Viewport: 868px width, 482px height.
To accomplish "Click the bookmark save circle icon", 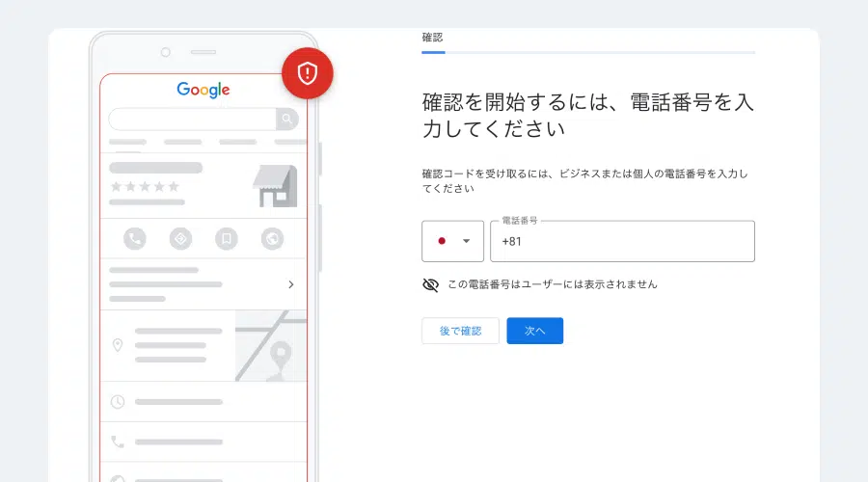I will click(x=227, y=239).
